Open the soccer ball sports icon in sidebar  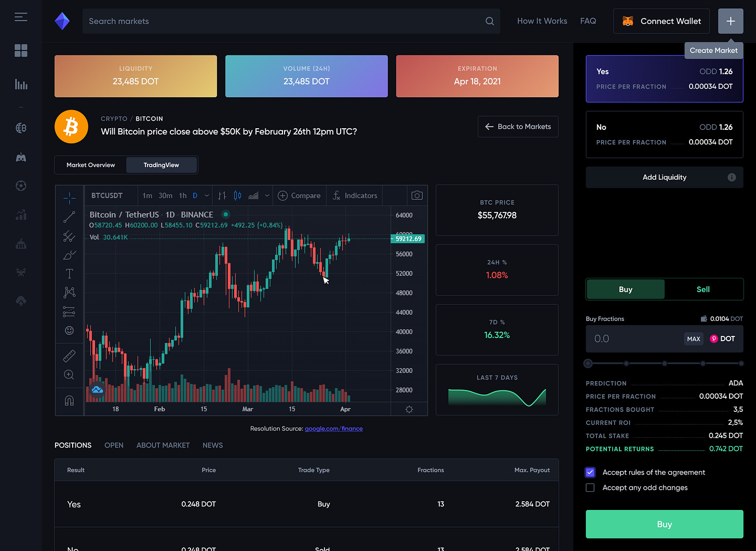pos(21,186)
